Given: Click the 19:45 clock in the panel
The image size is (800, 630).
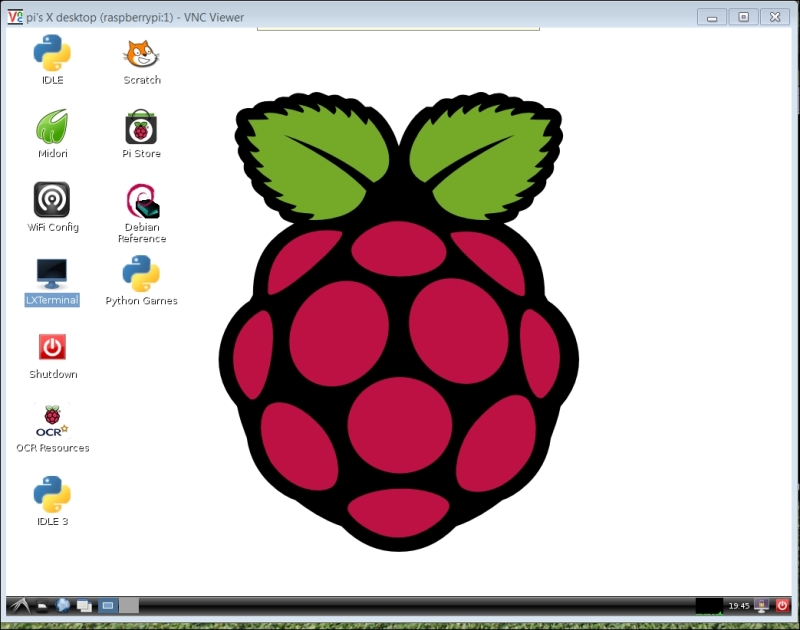Looking at the screenshot, I should click(x=739, y=606).
